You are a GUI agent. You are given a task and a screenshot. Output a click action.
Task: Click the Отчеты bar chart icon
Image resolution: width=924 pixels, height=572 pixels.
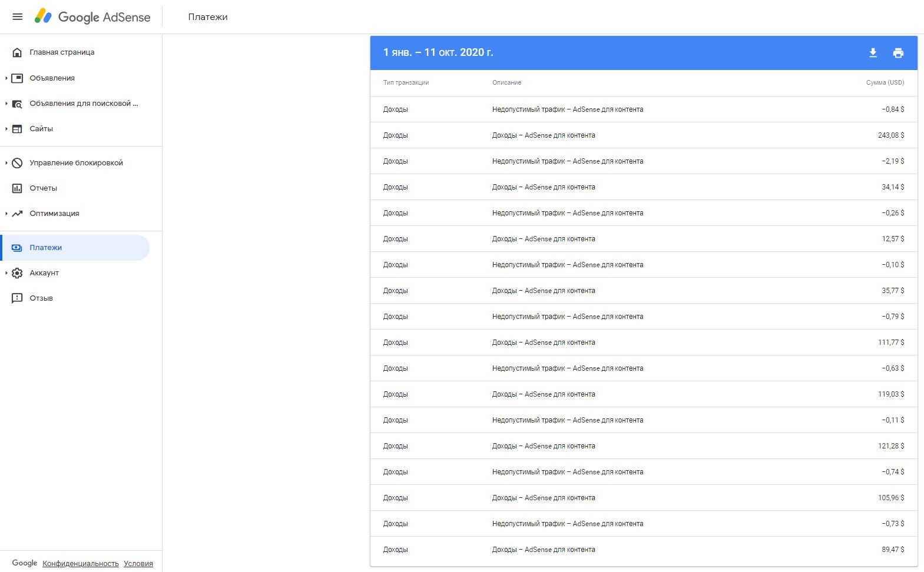click(18, 188)
